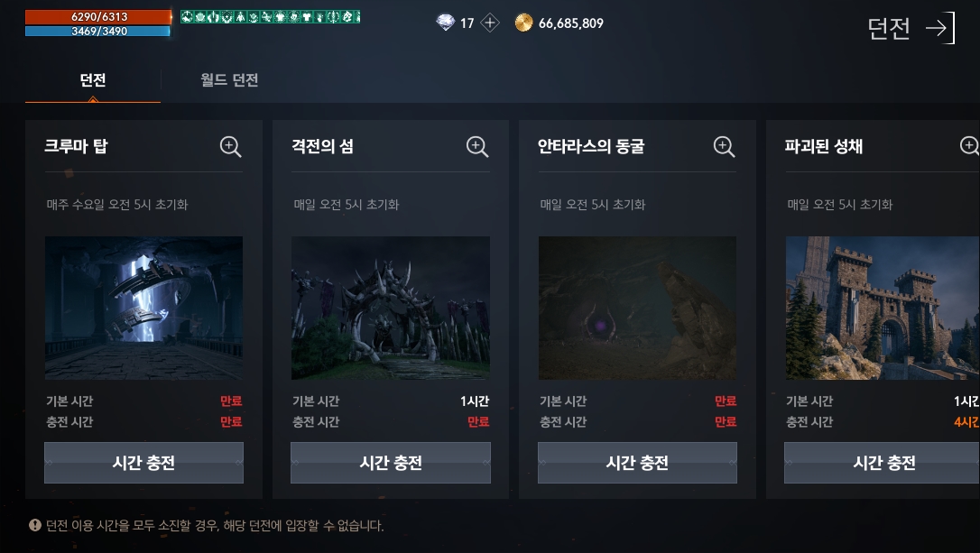Select the 크루마 탑 dungeon thumbnail
980x553 pixels.
[143, 308]
